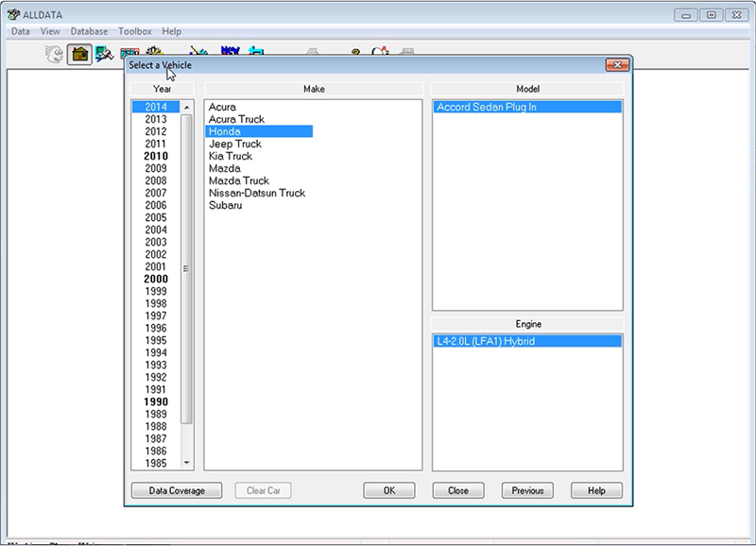This screenshot has height=546, width=756.
Task: Select year 1985
Action: 156,463
